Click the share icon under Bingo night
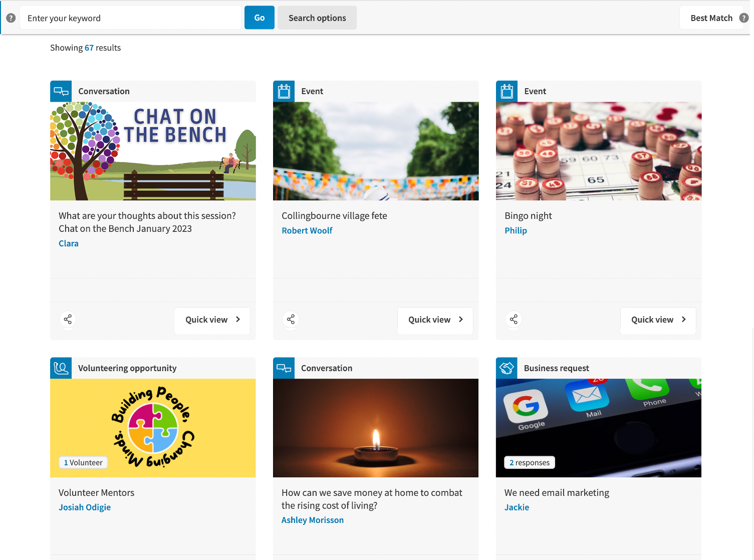This screenshot has height=560, width=754. 513,320
